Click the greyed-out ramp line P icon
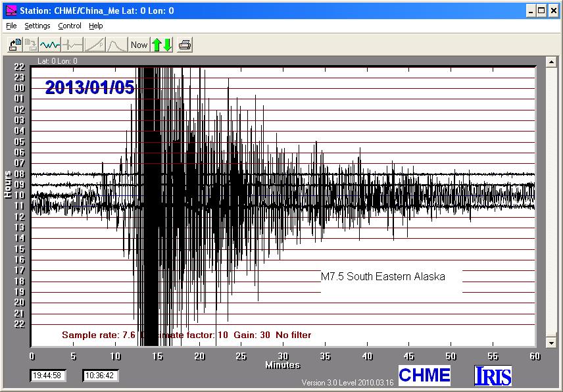 [95, 45]
